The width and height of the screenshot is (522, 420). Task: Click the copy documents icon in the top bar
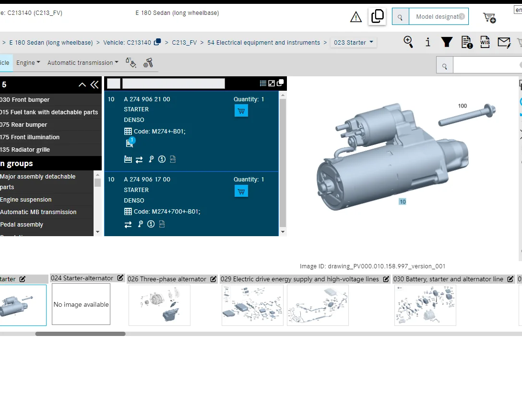click(378, 16)
